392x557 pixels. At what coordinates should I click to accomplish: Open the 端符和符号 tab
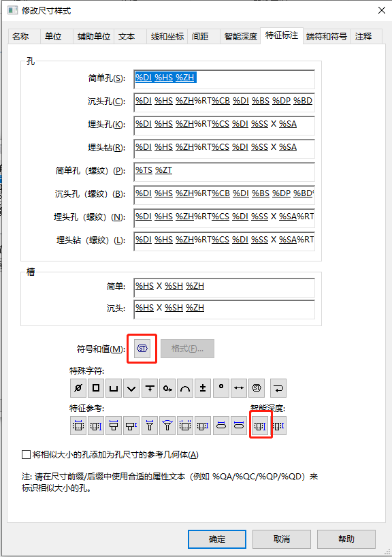(x=327, y=37)
